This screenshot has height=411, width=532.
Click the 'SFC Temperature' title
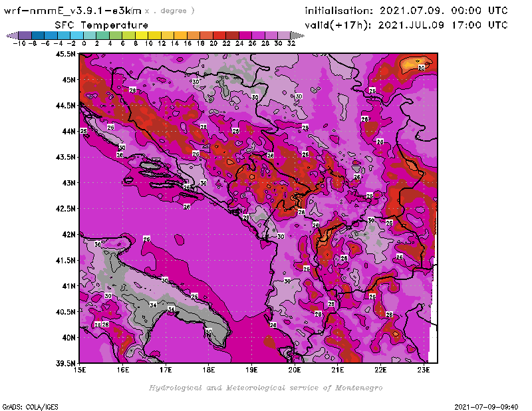coord(102,25)
